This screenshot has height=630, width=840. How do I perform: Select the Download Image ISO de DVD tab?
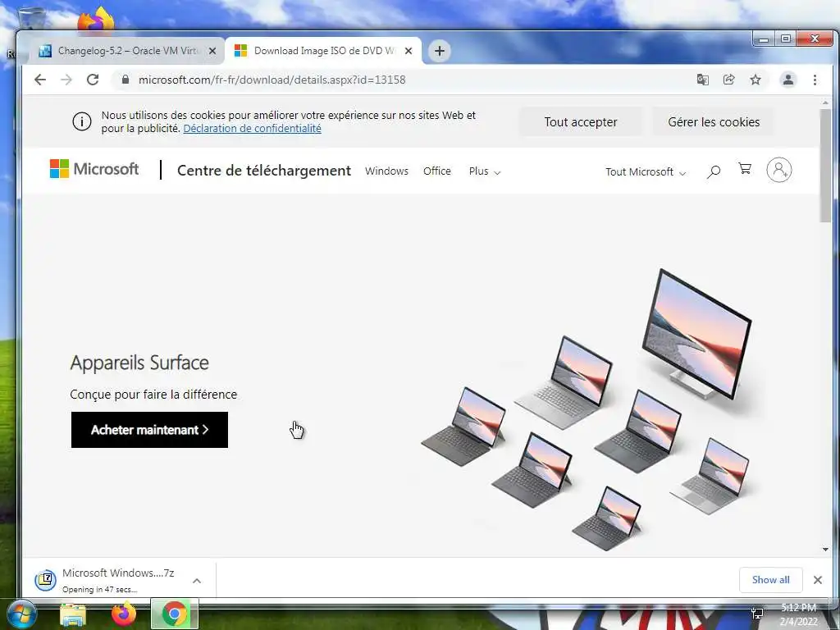coord(323,51)
